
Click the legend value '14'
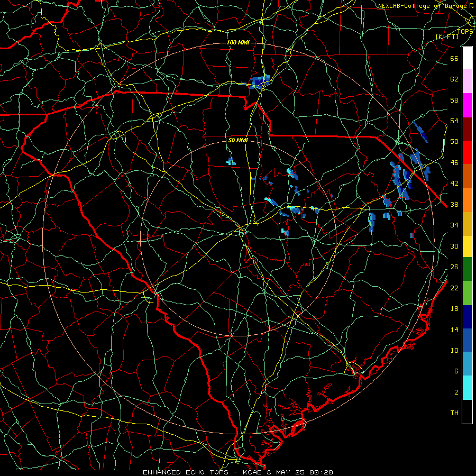point(454,329)
